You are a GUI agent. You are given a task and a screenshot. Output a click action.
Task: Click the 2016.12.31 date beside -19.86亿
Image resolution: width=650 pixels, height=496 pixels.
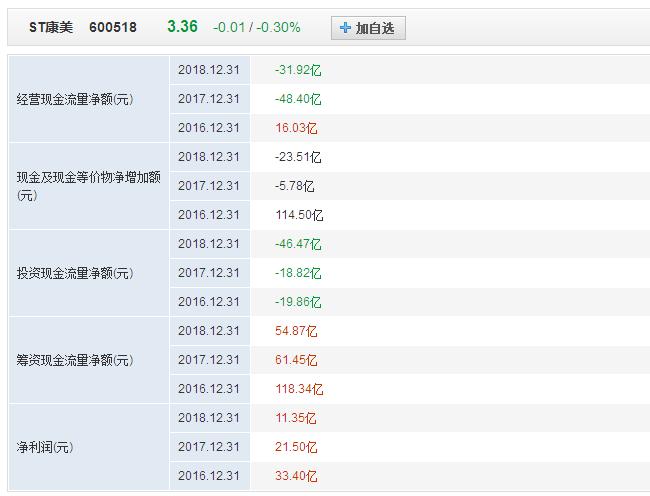[209, 302]
